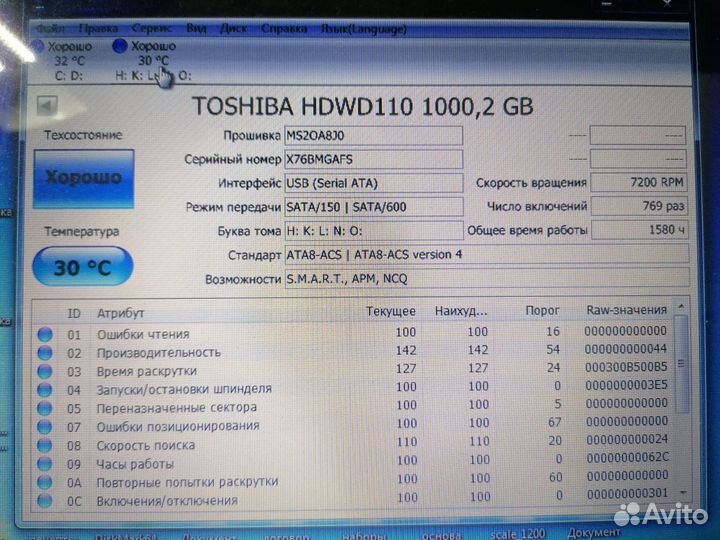Click the Хорошо health status button
This screenshot has width=720, height=540.
pos(84,179)
